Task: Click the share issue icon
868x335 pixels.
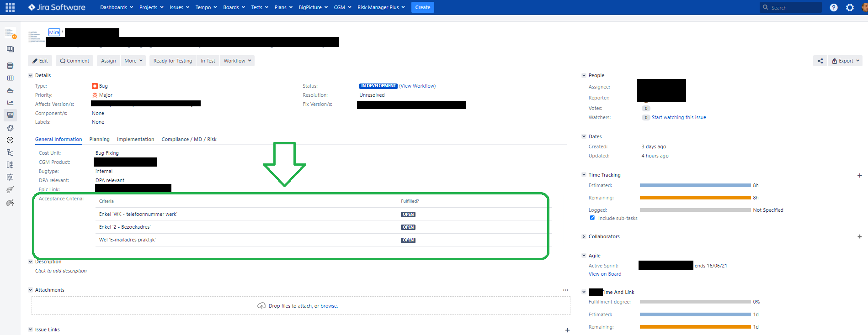Action: coord(820,61)
